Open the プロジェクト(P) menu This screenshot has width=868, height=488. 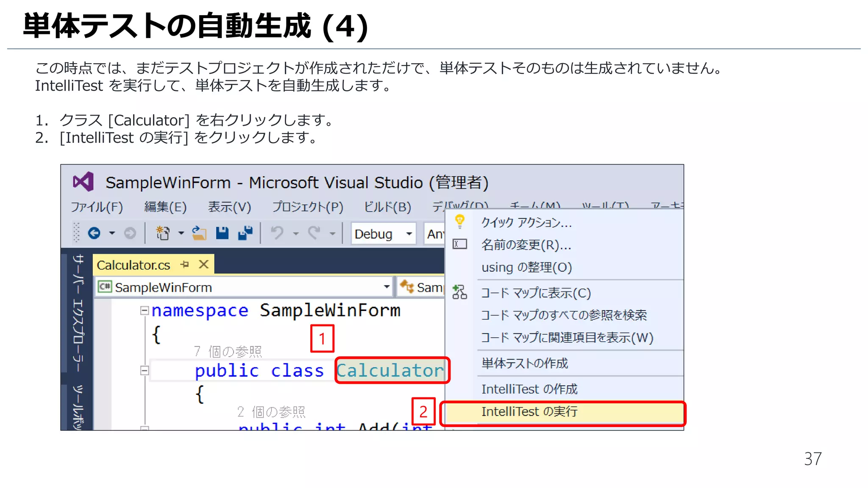click(x=308, y=207)
